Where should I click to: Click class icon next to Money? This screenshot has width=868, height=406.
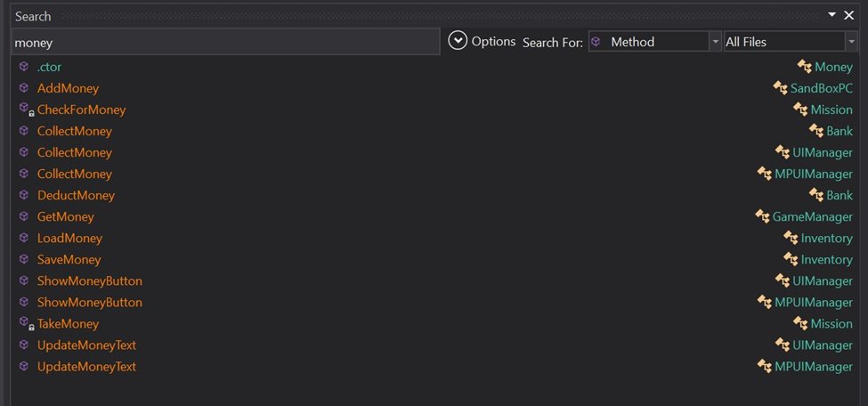click(804, 67)
